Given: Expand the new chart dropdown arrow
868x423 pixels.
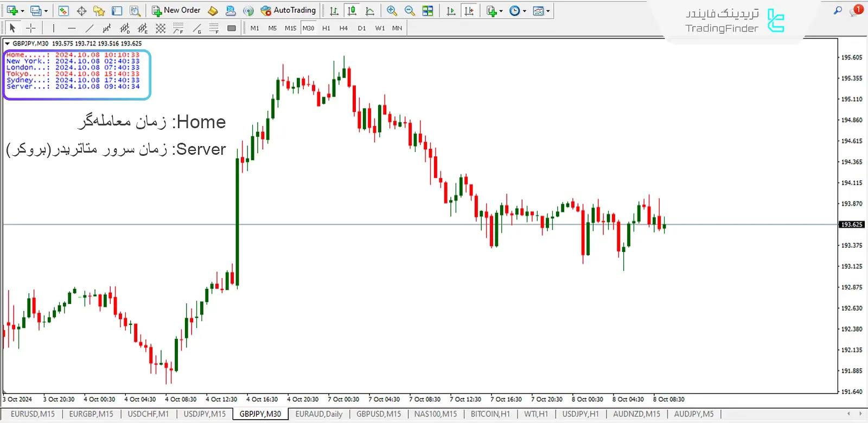Looking at the screenshot, I should tap(22, 11).
